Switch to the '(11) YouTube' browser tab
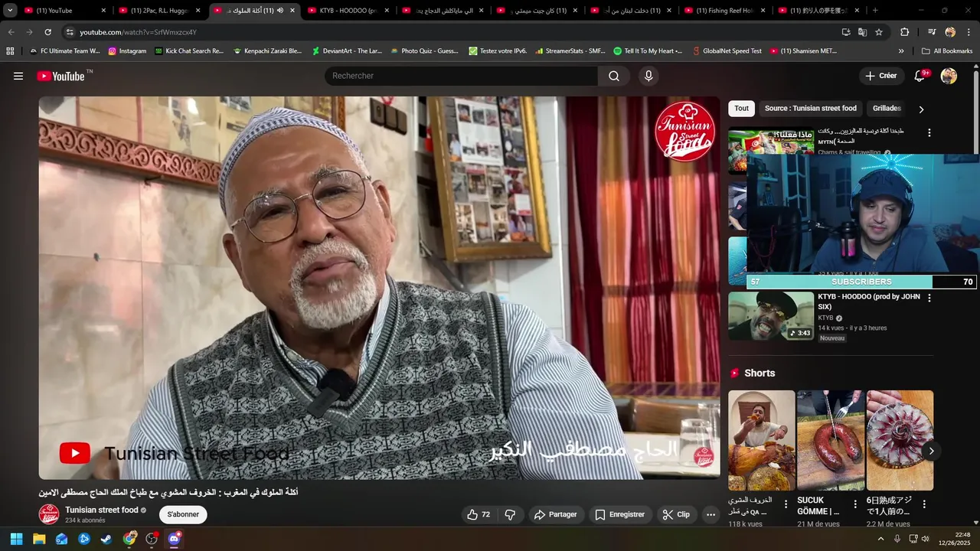 tap(66, 11)
